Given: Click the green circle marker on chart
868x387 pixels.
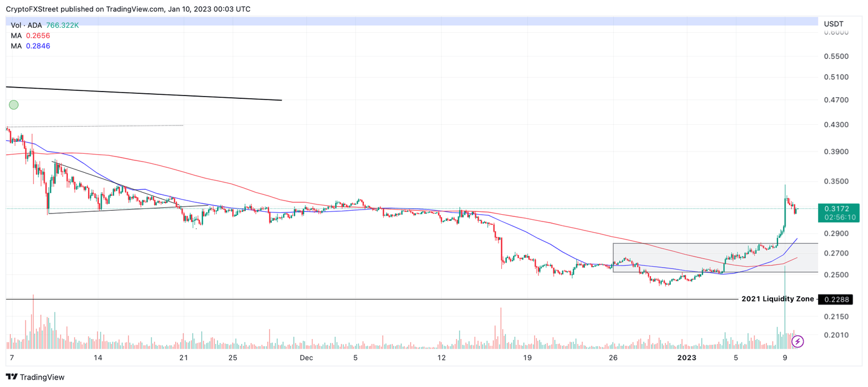Looking at the screenshot, I should pos(14,105).
